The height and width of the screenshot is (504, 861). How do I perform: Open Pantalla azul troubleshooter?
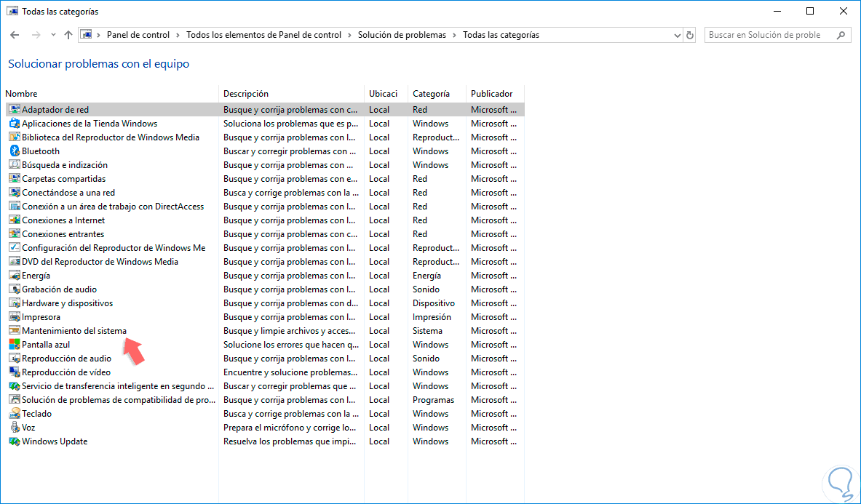coord(46,345)
